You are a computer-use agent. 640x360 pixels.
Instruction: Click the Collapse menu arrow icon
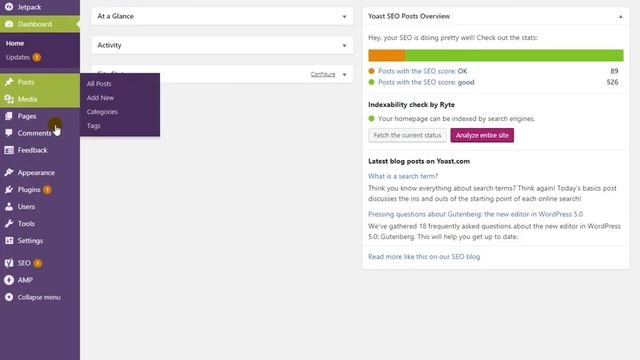9,297
